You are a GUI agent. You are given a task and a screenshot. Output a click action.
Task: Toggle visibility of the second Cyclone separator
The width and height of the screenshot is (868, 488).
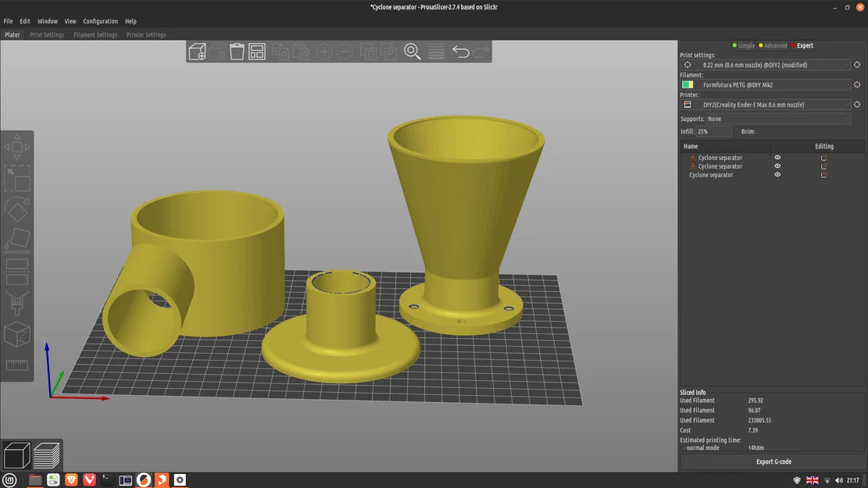coord(777,166)
